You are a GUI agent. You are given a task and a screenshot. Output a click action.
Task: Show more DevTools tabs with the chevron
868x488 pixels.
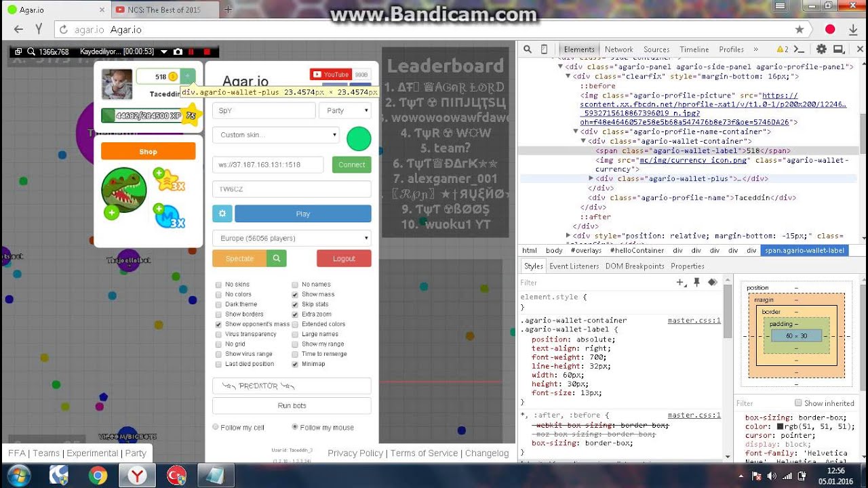pos(756,49)
